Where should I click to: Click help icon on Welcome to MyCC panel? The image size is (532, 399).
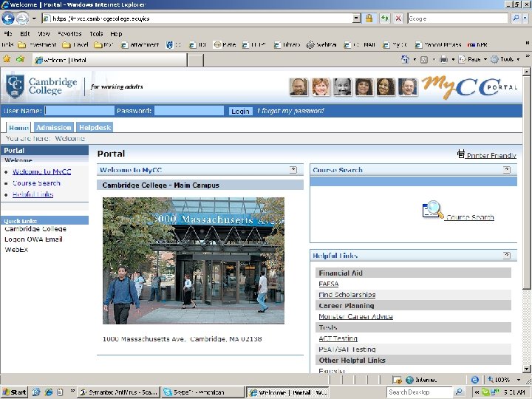[x=293, y=170]
